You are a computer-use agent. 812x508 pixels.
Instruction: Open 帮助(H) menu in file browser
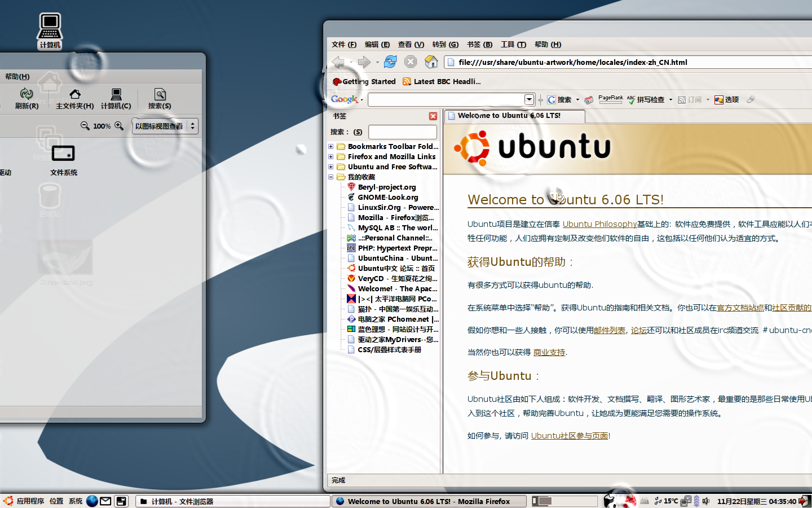pyautogui.click(x=17, y=77)
